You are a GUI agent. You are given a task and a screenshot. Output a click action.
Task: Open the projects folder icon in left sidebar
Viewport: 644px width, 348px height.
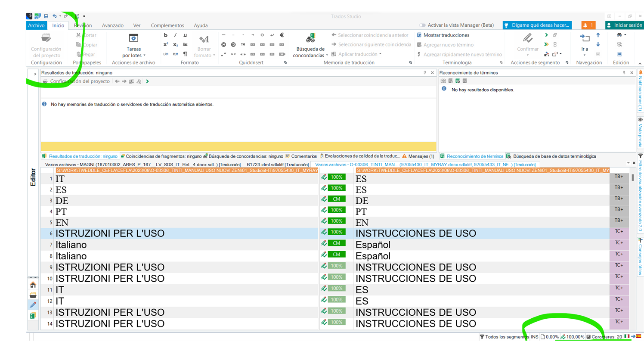[33, 295]
